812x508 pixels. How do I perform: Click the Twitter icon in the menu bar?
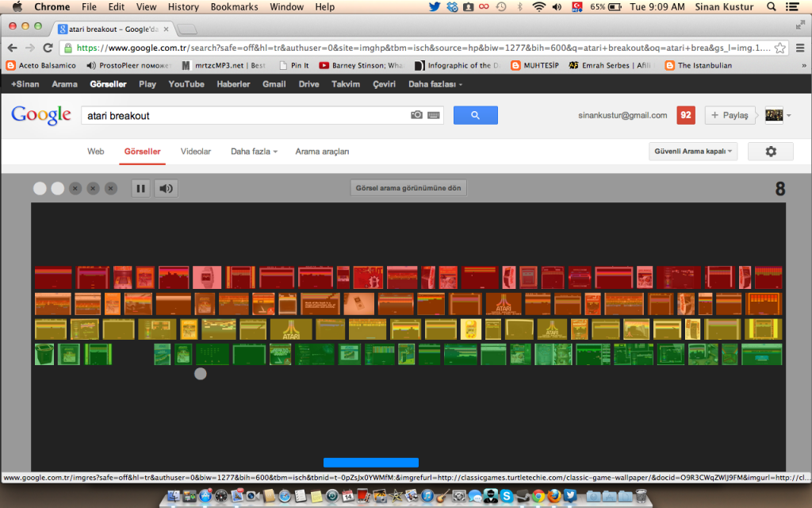click(x=435, y=6)
